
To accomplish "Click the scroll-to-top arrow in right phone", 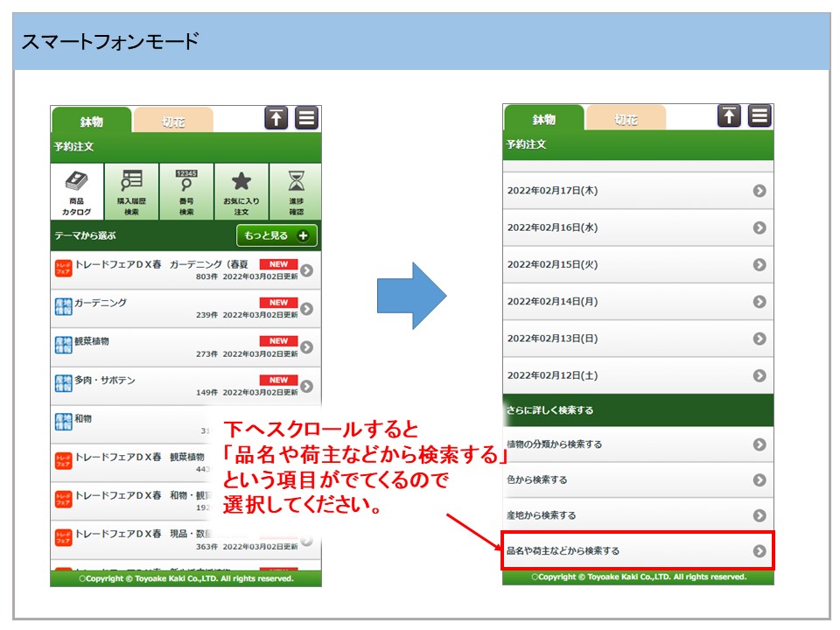I will pos(730,116).
